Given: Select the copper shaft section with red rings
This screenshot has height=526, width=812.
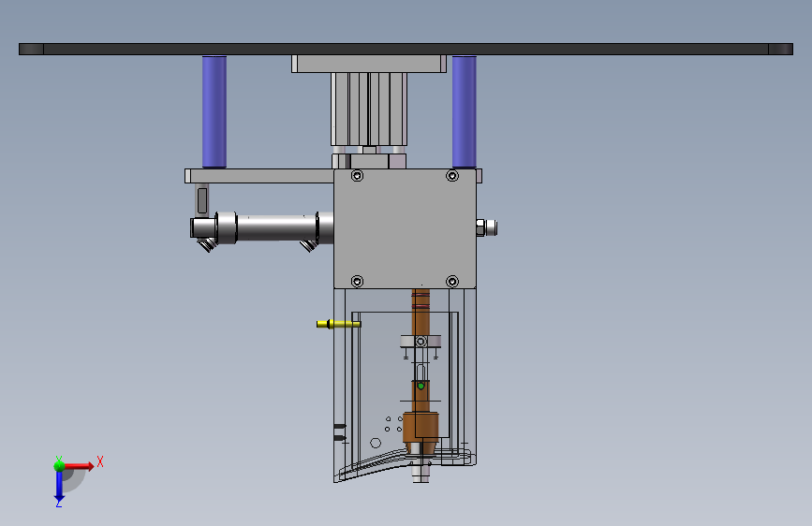Looking at the screenshot, I should click(421, 312).
